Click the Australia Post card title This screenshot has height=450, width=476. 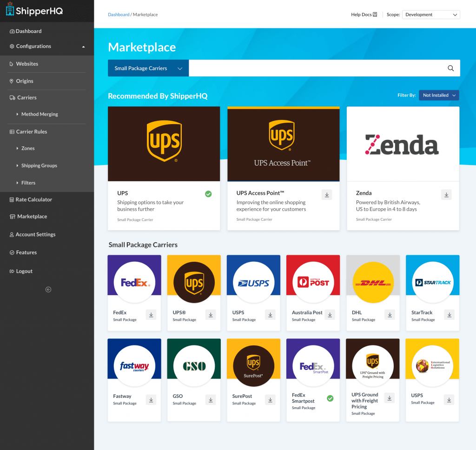click(307, 312)
